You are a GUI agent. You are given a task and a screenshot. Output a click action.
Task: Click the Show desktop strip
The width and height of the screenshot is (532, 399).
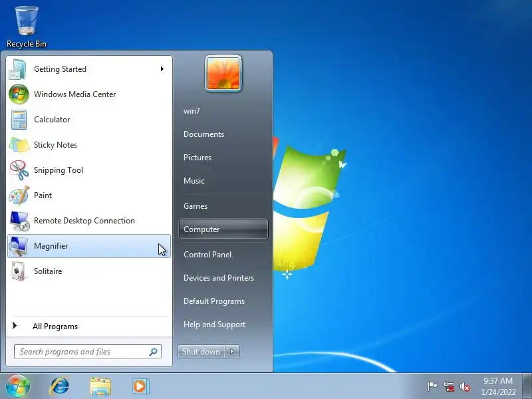(527, 386)
